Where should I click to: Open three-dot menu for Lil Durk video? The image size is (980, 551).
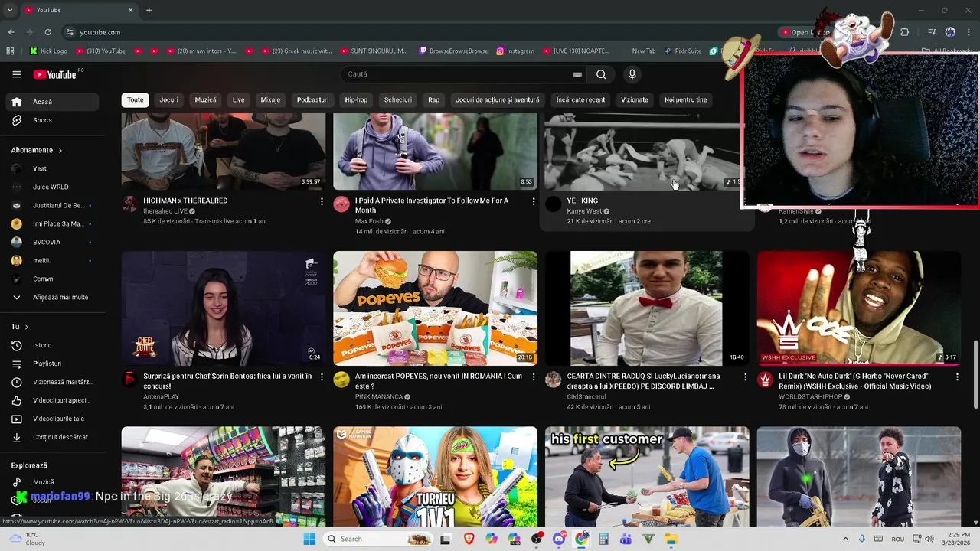click(957, 377)
